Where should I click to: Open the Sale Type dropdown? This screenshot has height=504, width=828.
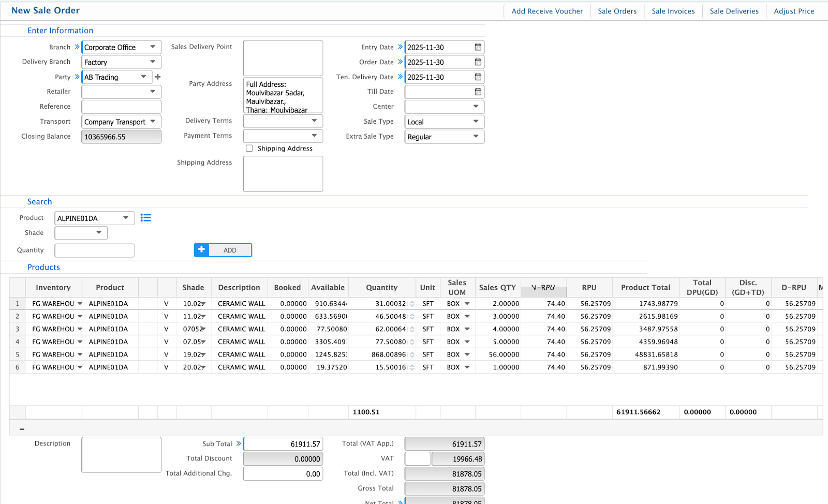tap(476, 122)
